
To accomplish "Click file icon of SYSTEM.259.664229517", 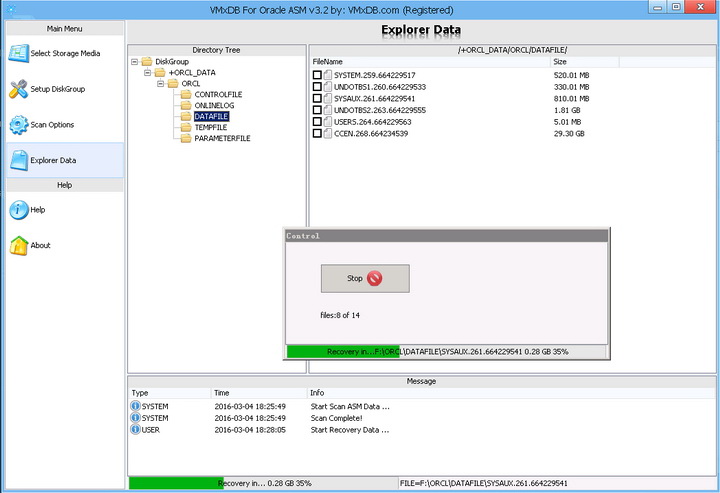I will click(x=328, y=75).
